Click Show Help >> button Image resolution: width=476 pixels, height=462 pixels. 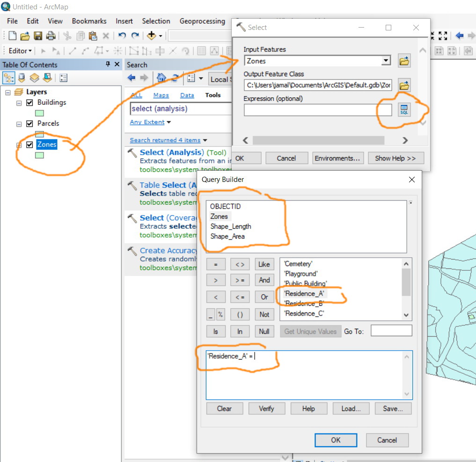coord(395,159)
